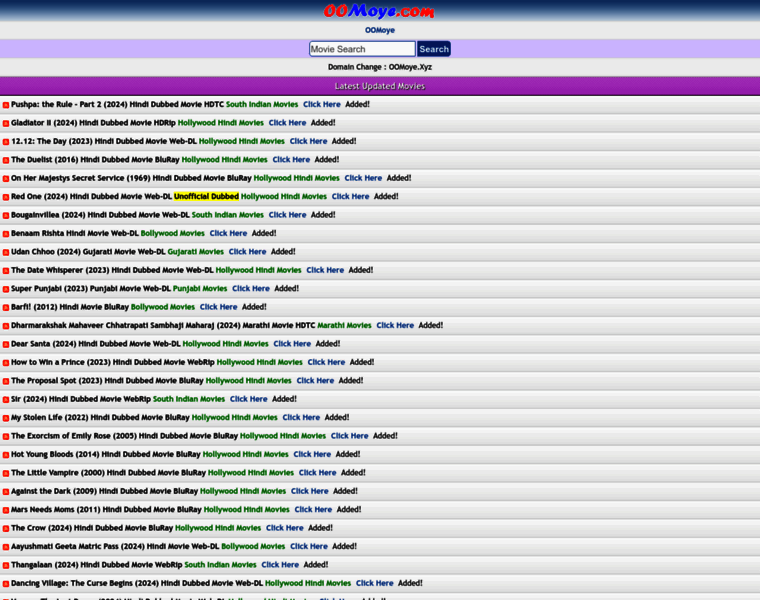Click the red bullet icon beside Hot Young Bloods
This screenshot has width=760, height=600.
[x=6, y=455]
